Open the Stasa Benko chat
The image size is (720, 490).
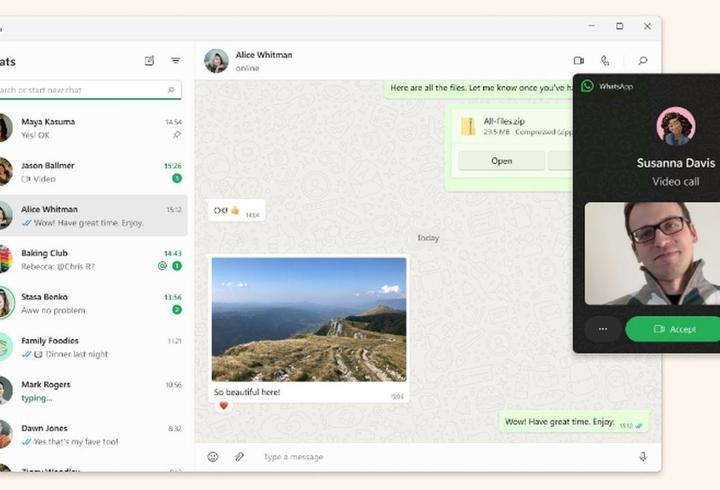(x=93, y=303)
